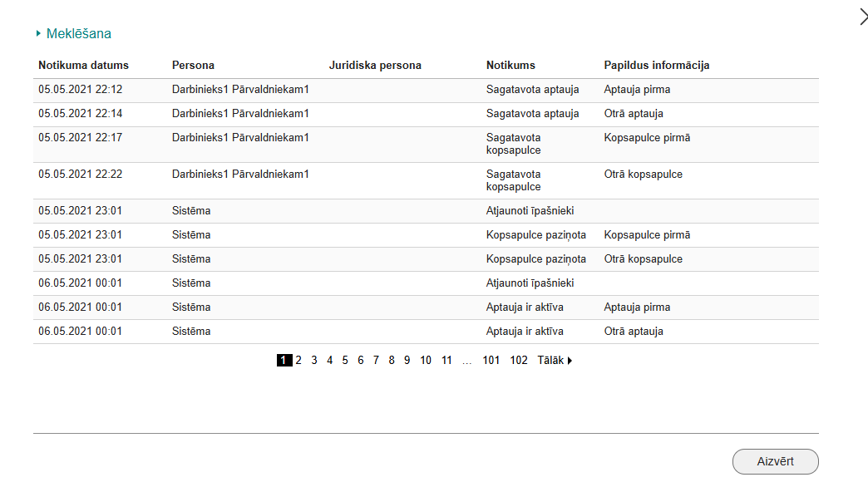Navigate to page 11
Viewport: 868px width, 487px height.
[x=446, y=361]
